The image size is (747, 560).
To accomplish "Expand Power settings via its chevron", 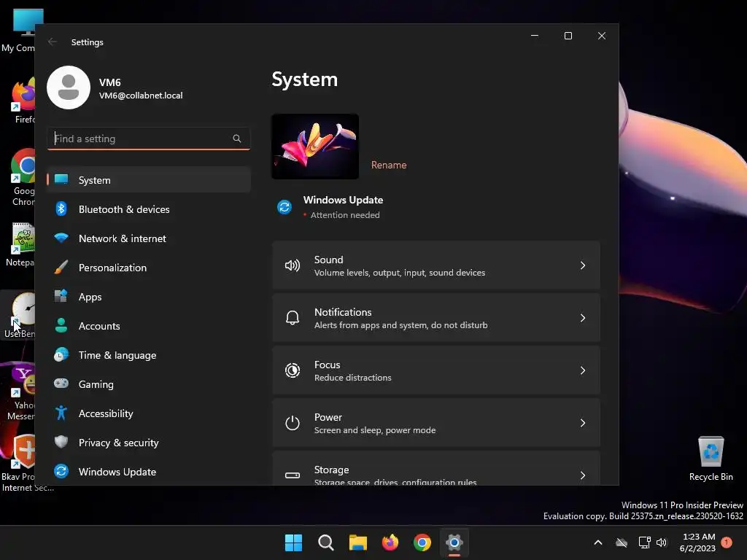I will tap(583, 423).
